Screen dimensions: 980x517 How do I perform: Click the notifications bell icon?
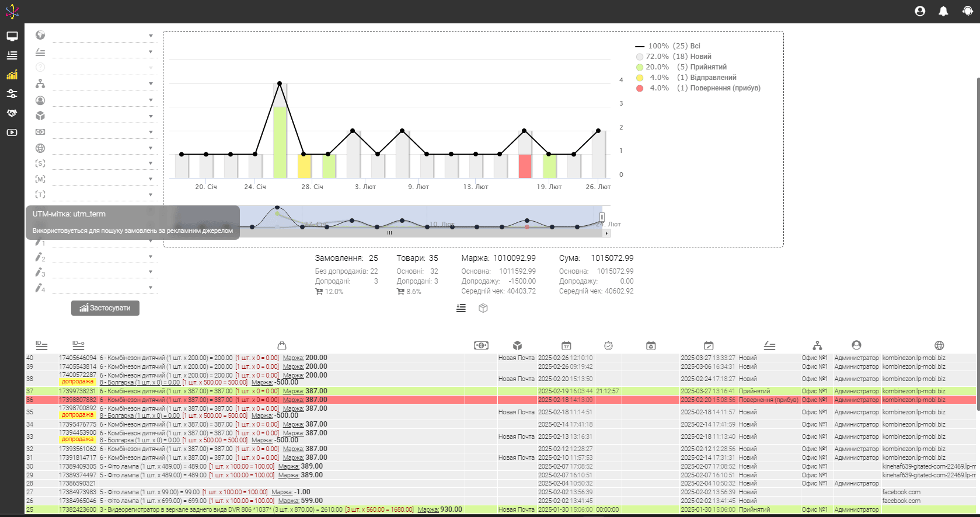(x=943, y=11)
